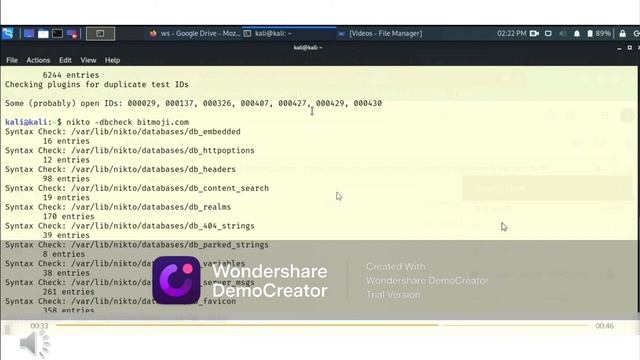The height and width of the screenshot is (360, 640).
Task: Click the db_404_strings syntax check line
Action: coord(130,226)
